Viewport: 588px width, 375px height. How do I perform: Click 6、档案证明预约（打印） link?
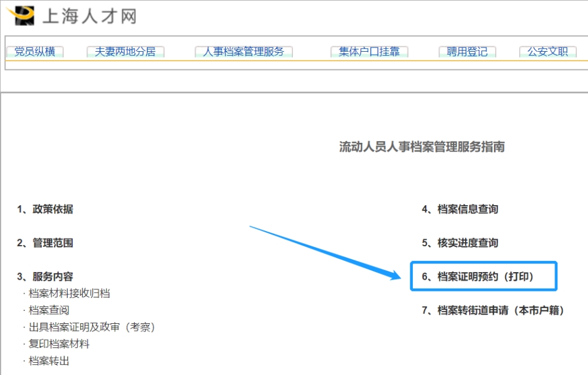pos(477,277)
